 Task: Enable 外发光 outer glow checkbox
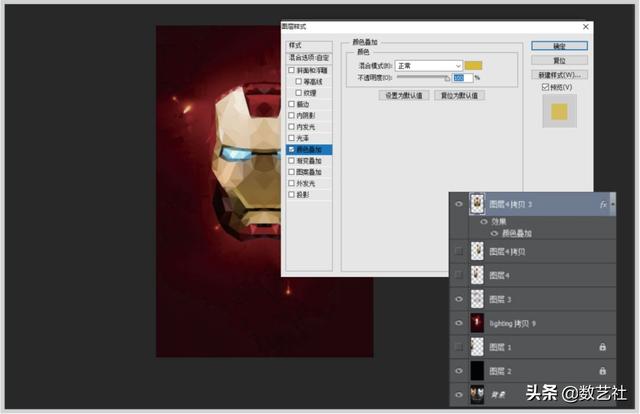291,183
